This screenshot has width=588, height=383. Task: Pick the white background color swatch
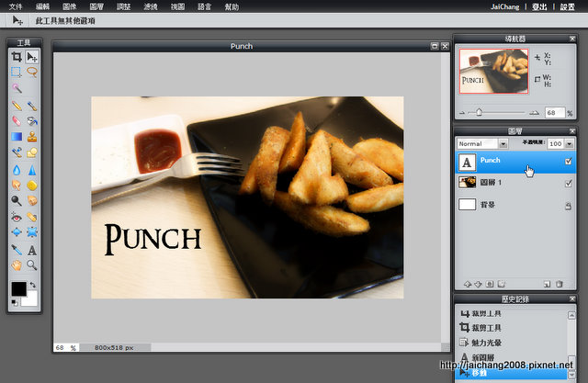tap(31, 299)
